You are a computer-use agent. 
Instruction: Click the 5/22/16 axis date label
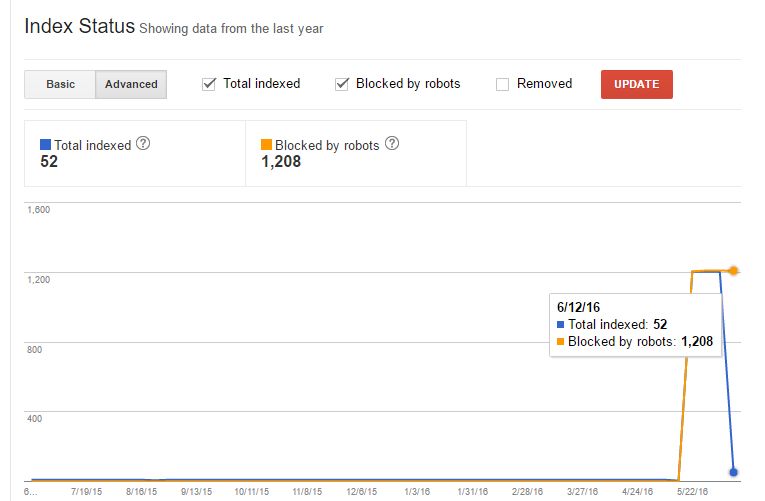[x=692, y=492]
